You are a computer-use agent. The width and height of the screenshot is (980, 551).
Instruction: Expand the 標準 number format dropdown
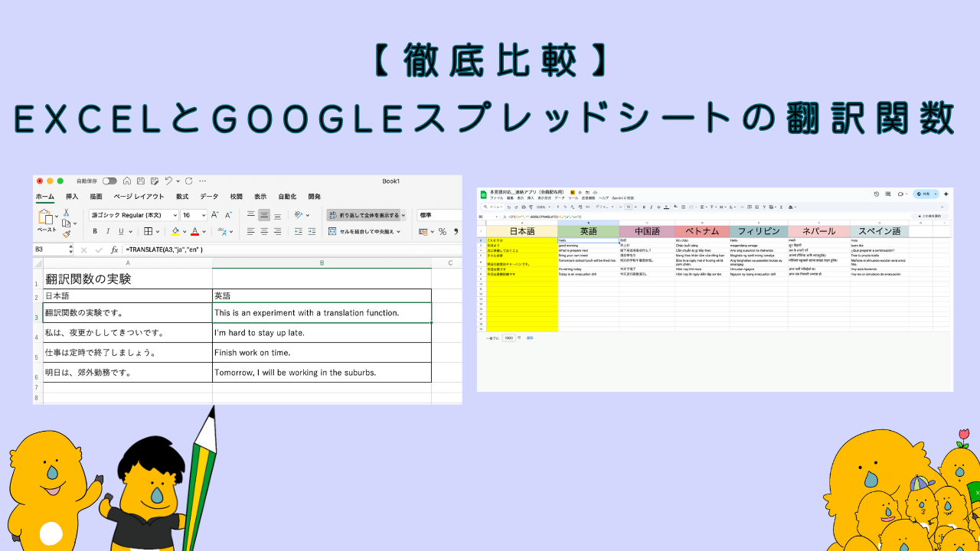(x=438, y=215)
